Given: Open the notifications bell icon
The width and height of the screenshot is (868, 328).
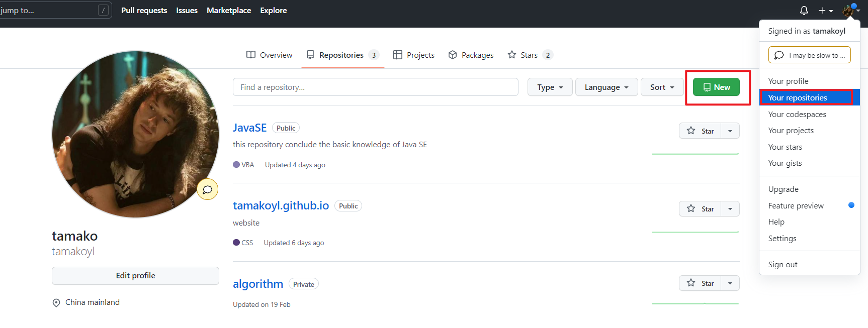Looking at the screenshot, I should click(804, 10).
